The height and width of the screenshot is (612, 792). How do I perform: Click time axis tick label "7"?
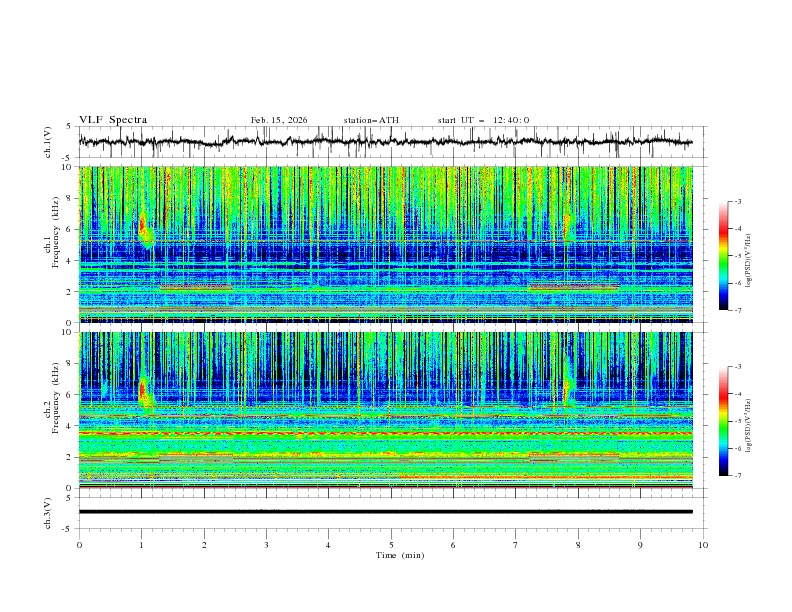point(515,545)
